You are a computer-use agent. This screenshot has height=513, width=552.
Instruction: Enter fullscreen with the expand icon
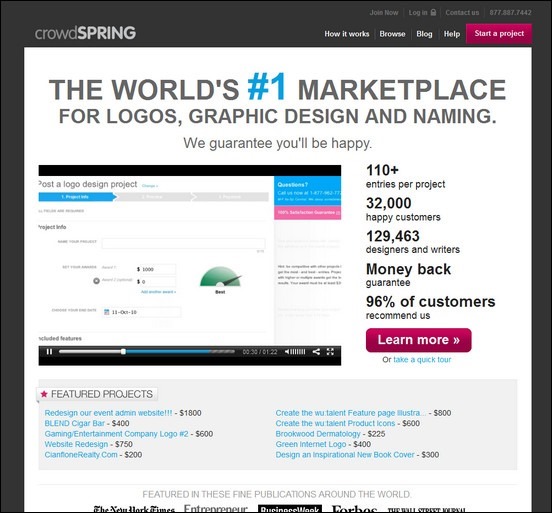point(330,351)
